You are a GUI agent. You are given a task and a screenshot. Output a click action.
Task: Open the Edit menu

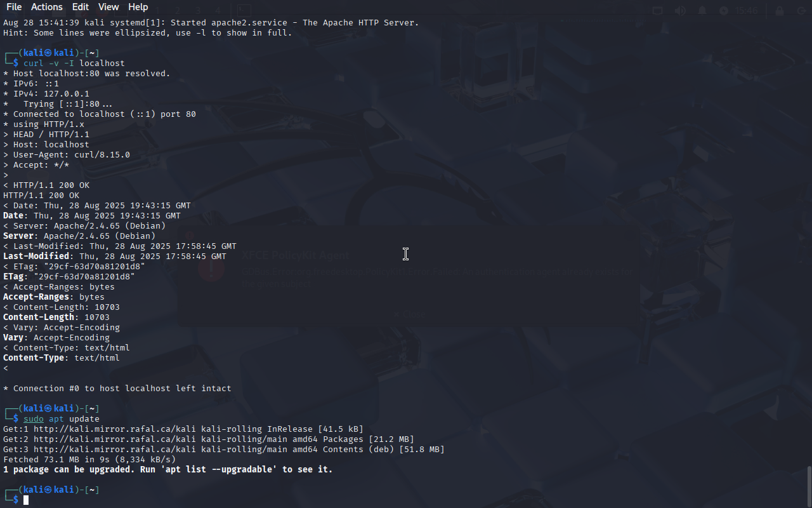pyautogui.click(x=81, y=7)
